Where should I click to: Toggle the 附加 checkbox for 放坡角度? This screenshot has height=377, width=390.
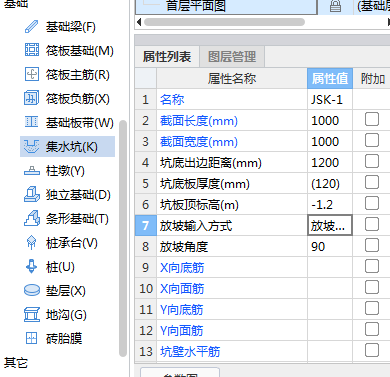coord(372,245)
